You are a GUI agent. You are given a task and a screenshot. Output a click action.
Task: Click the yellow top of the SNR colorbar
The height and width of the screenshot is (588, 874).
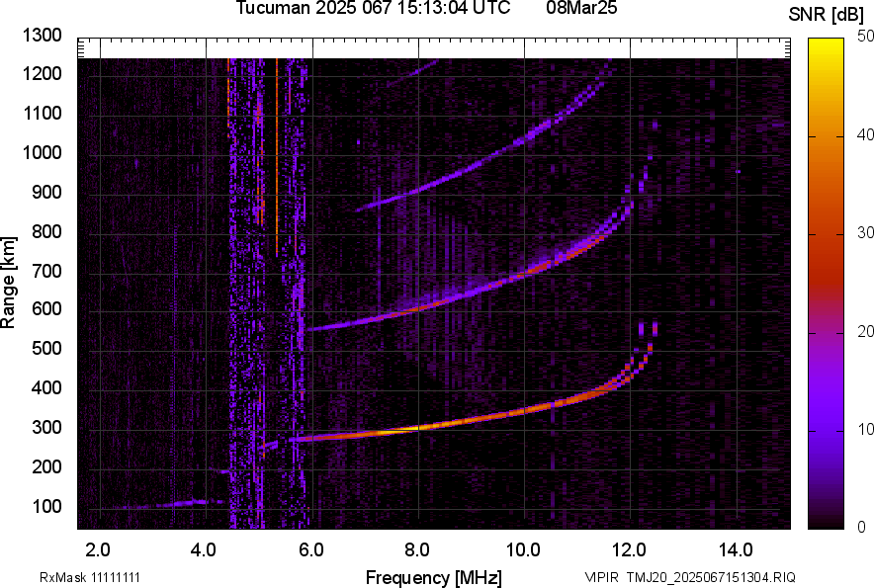pos(826,44)
